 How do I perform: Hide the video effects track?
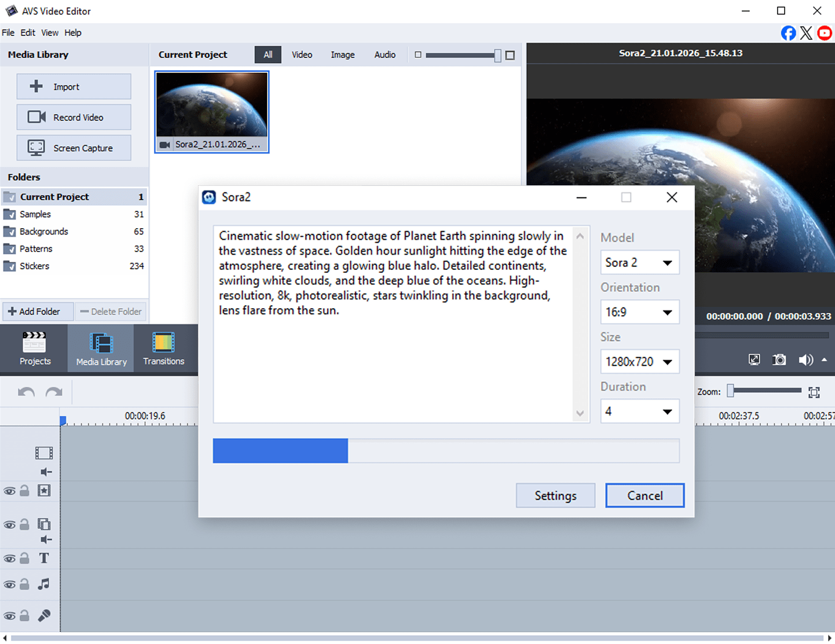pos(10,491)
